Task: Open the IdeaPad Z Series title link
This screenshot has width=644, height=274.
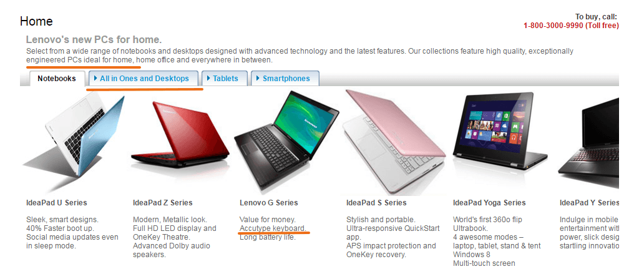Action: (163, 203)
